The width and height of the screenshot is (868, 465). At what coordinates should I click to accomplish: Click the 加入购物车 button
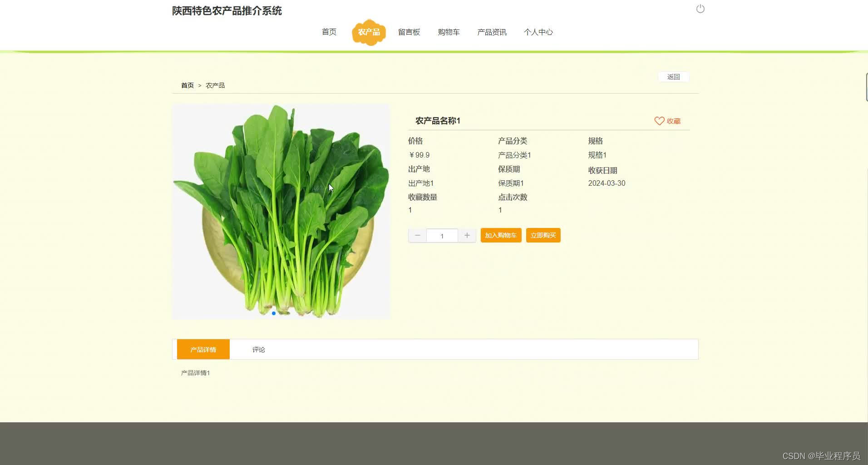(x=500, y=235)
